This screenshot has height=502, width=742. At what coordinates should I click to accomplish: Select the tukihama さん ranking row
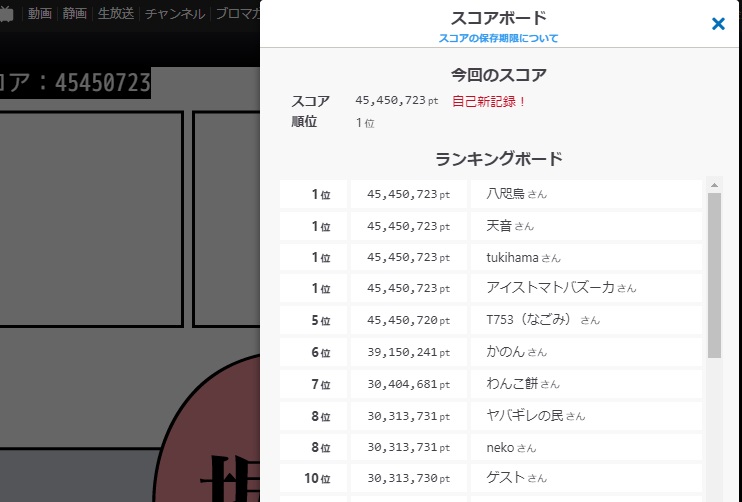coord(491,257)
